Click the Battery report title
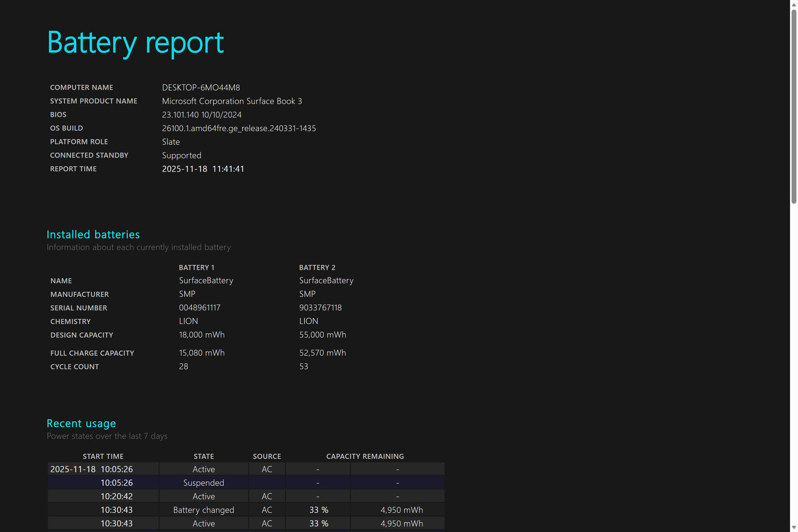798x532 pixels. (x=135, y=43)
